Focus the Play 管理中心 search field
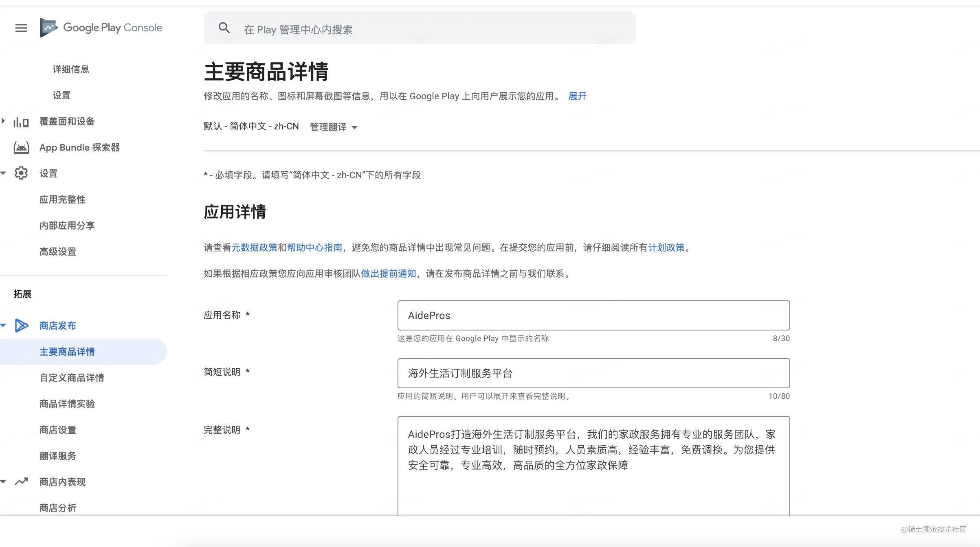This screenshot has height=547, width=980. 420,28
